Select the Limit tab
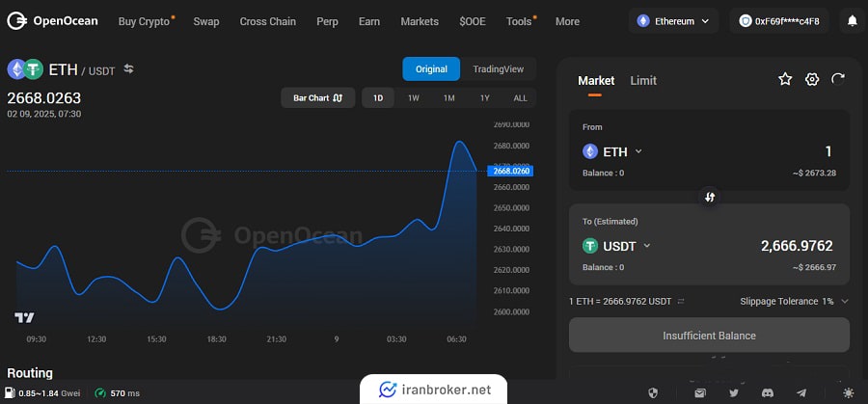 point(643,81)
